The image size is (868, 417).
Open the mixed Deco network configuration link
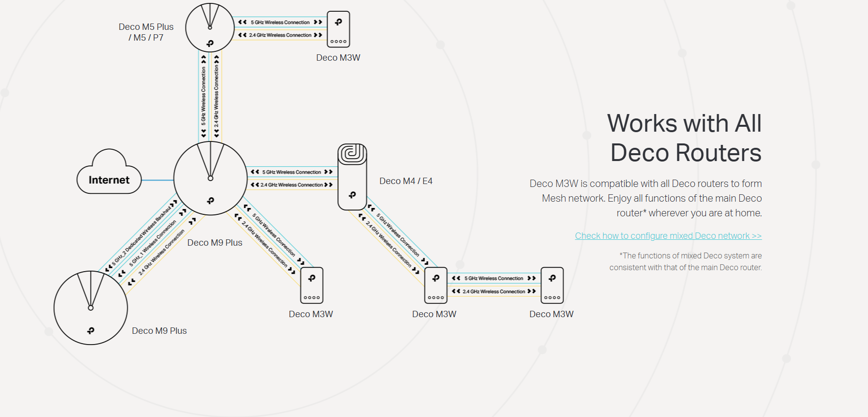point(668,236)
